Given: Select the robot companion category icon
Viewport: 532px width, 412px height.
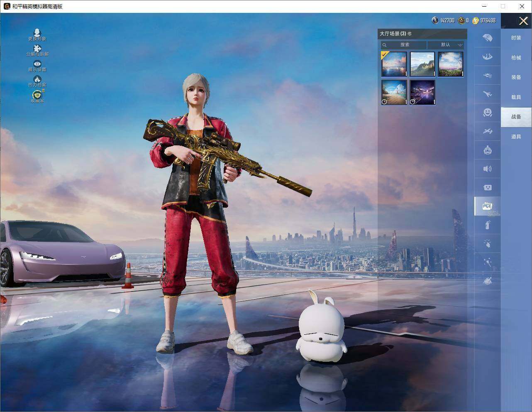Looking at the screenshot, I should click(x=488, y=150).
